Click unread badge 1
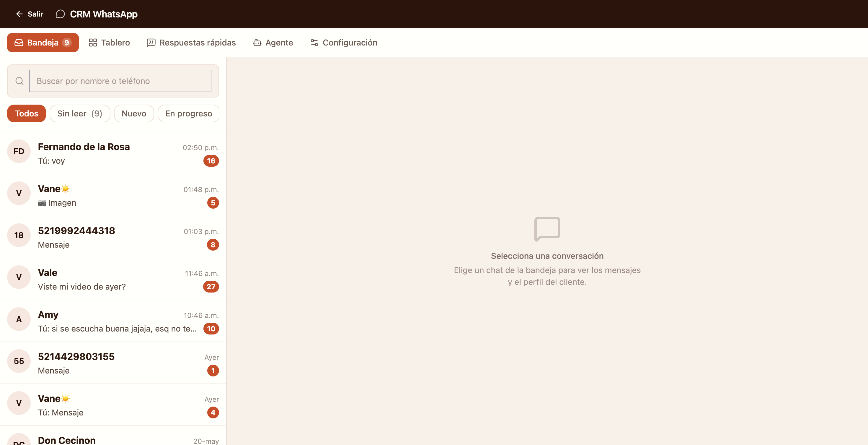 [213, 371]
